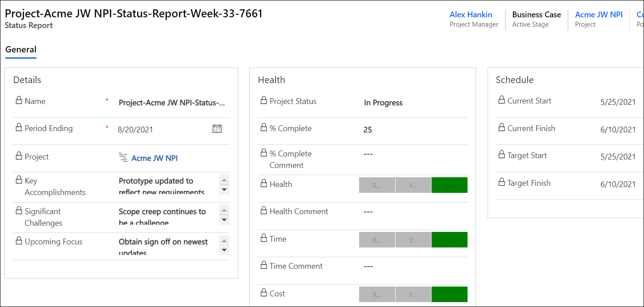Click the % Complete Comment empty value
The width and height of the screenshot is (644, 307).
368,154
